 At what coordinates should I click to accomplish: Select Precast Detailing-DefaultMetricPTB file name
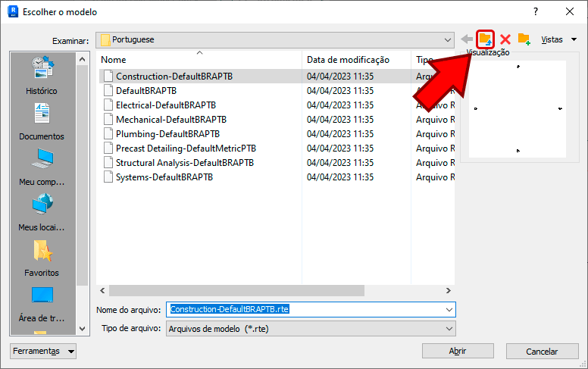coord(186,148)
